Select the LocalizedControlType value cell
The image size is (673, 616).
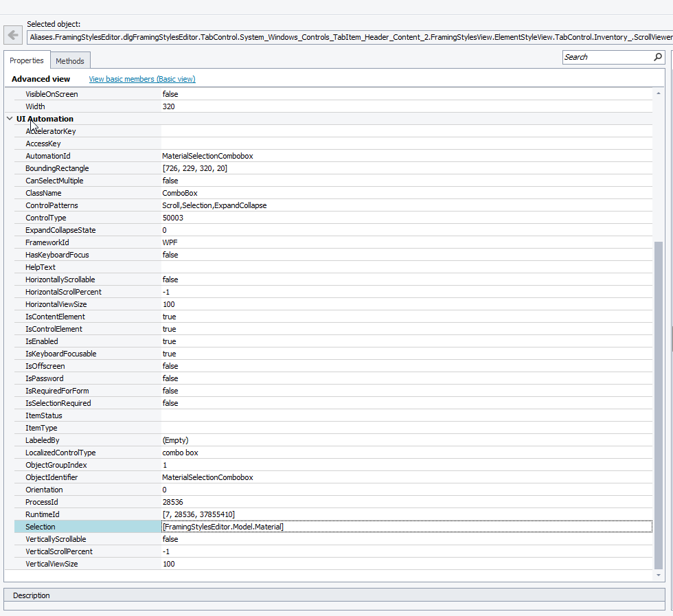(x=406, y=453)
